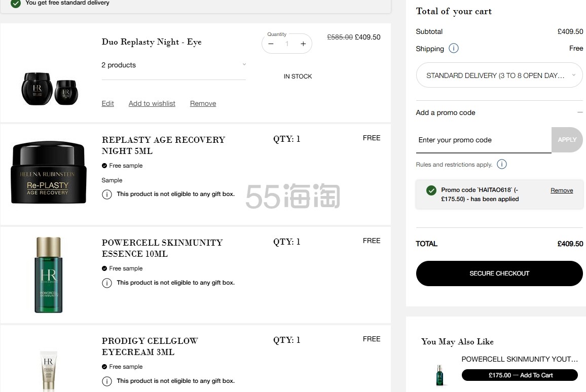This screenshot has width=586, height=392.
Task: Collapse the Add a promo code section
Action: (x=579, y=112)
